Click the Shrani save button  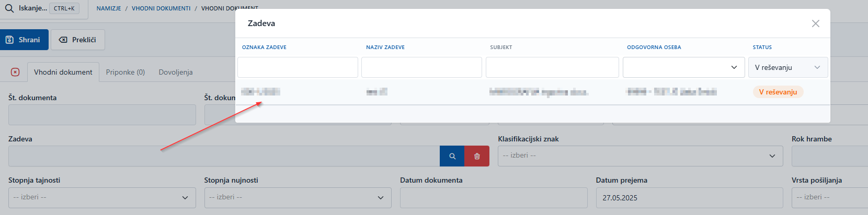24,40
